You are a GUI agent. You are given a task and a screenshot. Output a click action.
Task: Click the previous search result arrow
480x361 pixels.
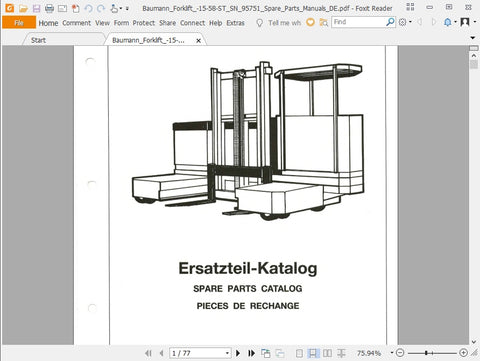[420, 22]
